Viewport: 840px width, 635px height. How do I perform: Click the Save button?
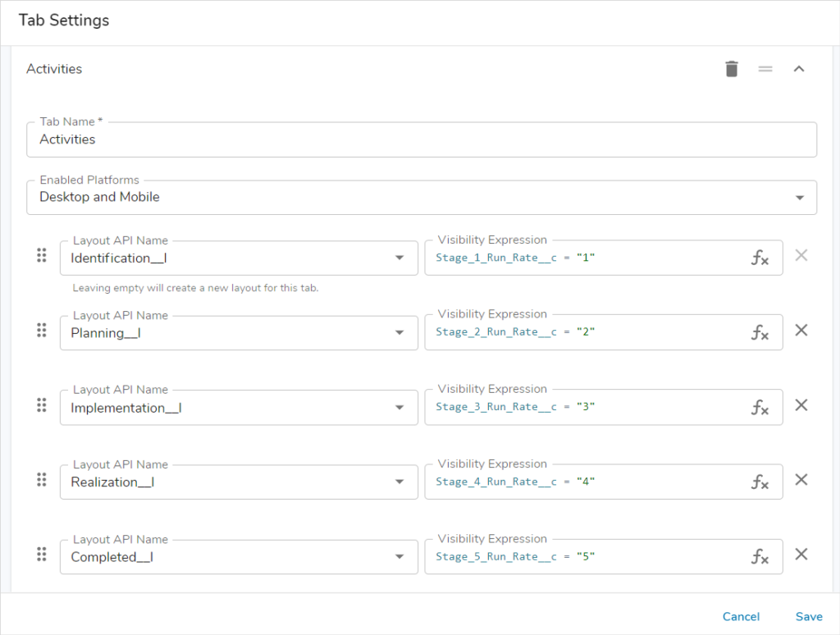tap(809, 616)
